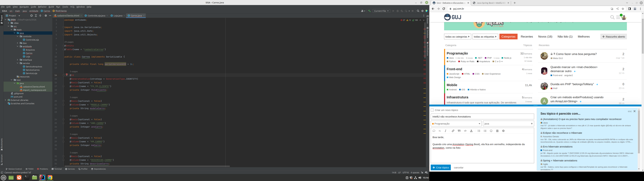Screen dimensions: 644x181
Task: Click upload icon in GUJ editor toolbar
Action: tap(471, 131)
